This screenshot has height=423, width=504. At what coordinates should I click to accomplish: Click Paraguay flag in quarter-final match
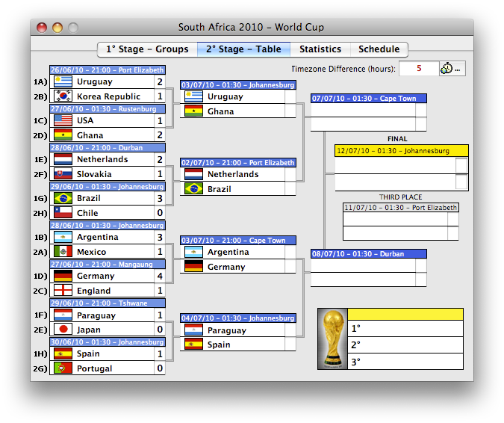pos(193,330)
